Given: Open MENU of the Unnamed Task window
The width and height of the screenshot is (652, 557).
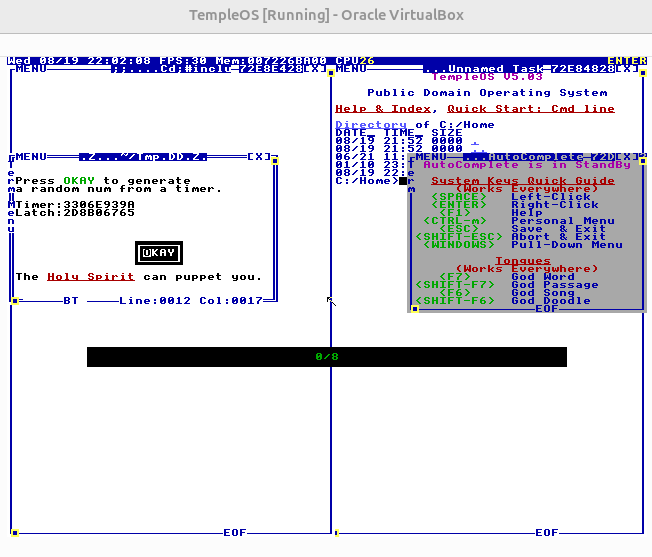Looking at the screenshot, I should 351,69.
